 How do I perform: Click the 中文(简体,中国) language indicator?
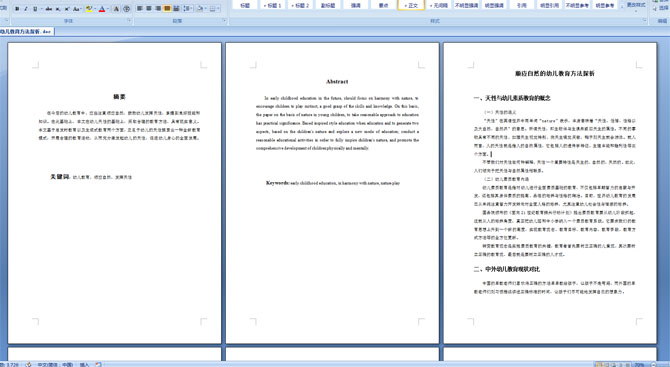pos(55,364)
